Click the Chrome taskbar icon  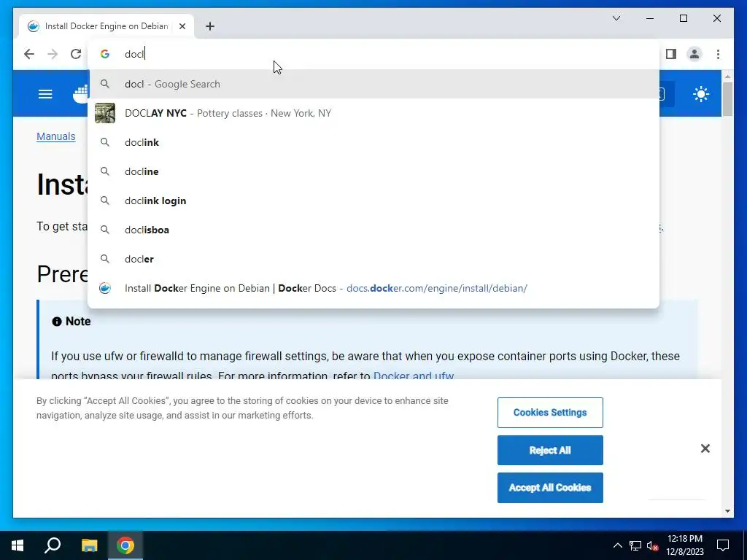[125, 545]
